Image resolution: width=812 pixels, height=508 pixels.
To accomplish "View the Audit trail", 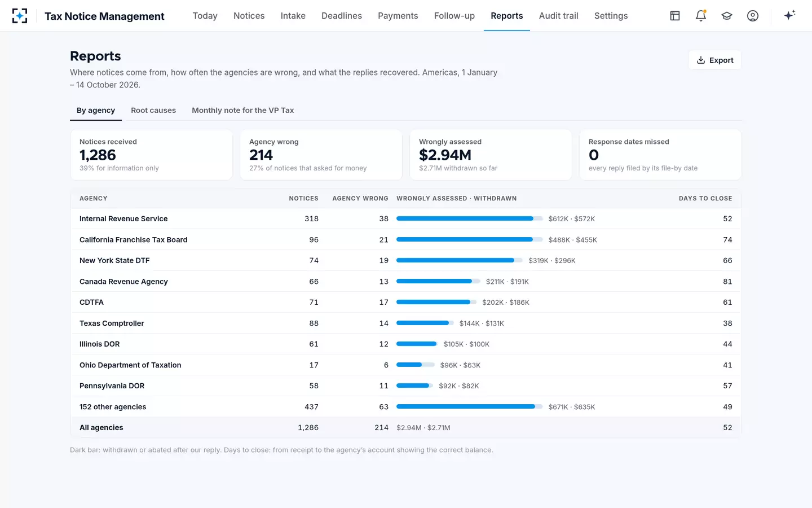I will pos(559,16).
